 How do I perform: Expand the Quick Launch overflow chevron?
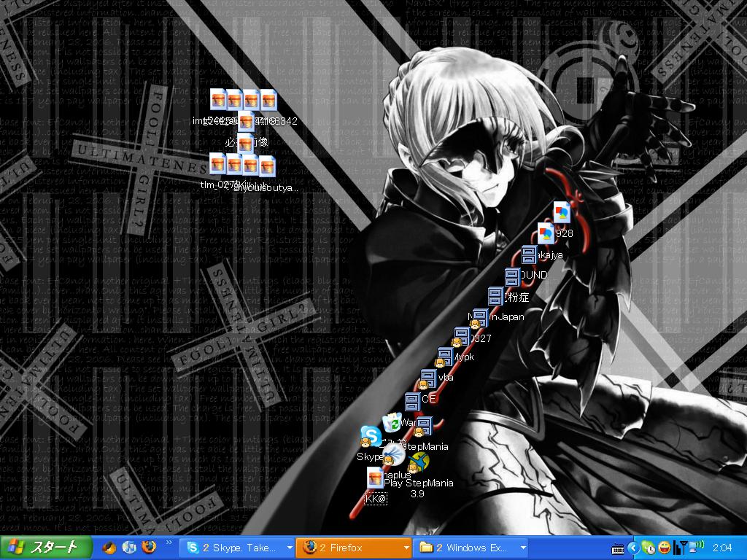click(x=169, y=542)
